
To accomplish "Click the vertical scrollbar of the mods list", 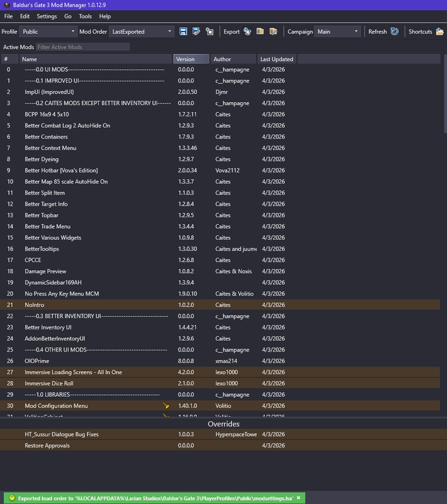I will (445, 94).
